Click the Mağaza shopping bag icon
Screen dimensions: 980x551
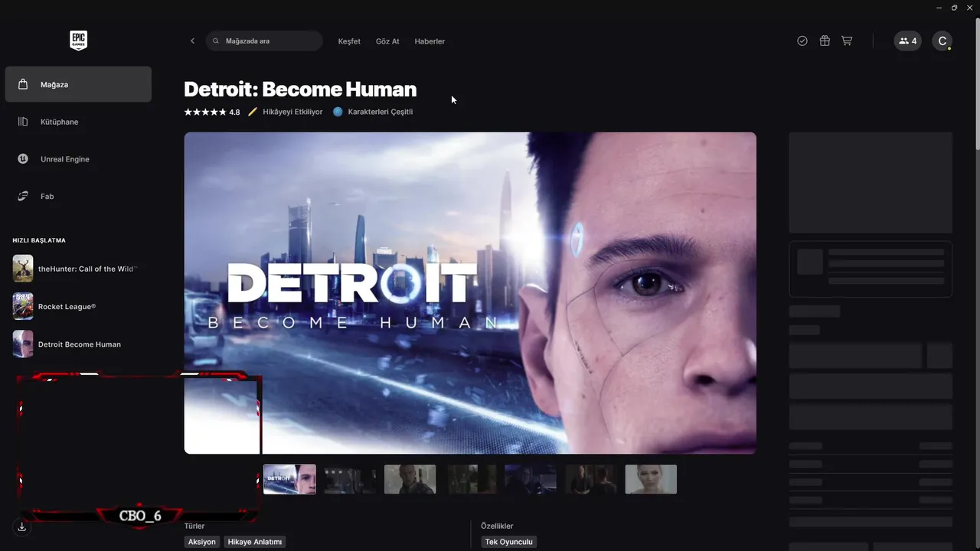click(23, 84)
